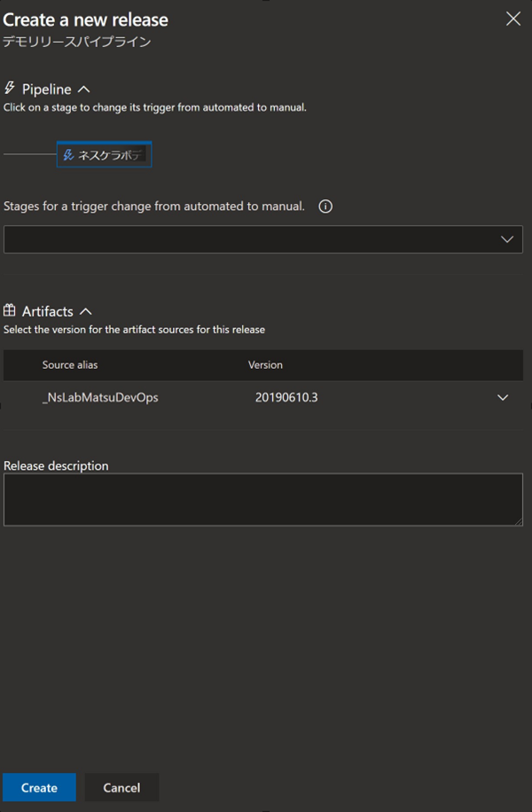
Task: Select the ネスケラボデ stage box
Action: 104,154
